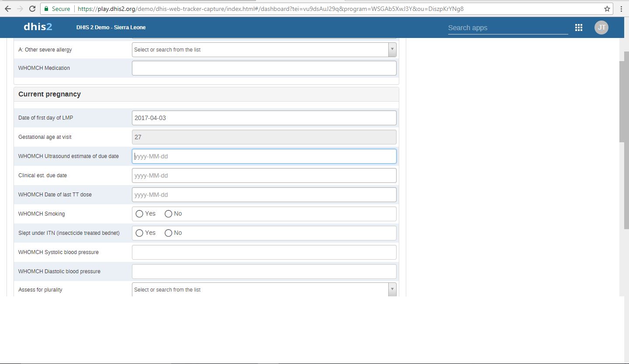Image resolution: width=629 pixels, height=364 pixels.
Task: Click the browser back arrow
Action: coord(8,9)
